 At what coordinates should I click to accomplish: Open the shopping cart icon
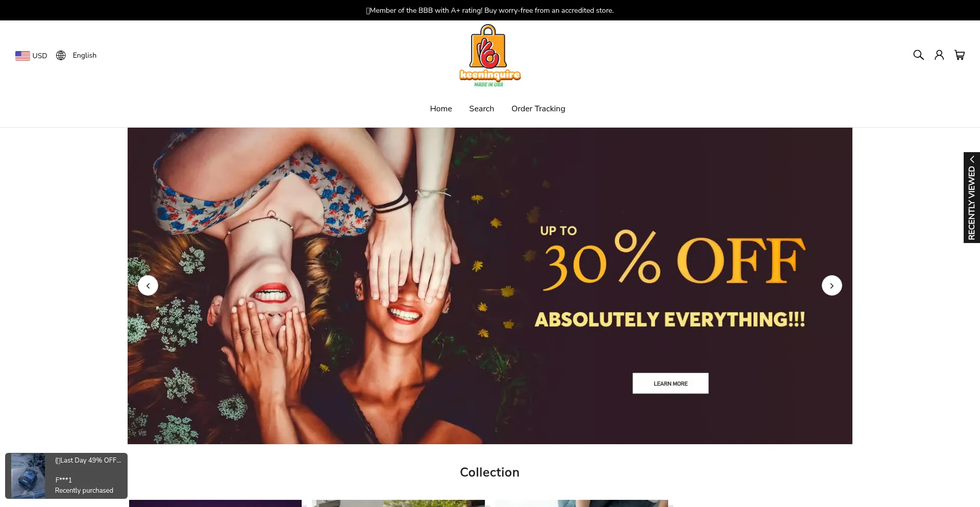pos(960,55)
